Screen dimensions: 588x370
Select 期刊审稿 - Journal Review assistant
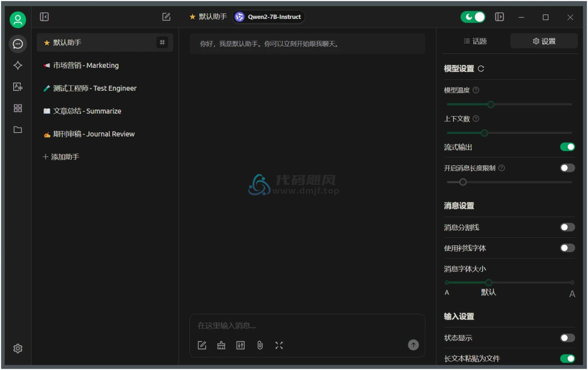click(x=105, y=134)
